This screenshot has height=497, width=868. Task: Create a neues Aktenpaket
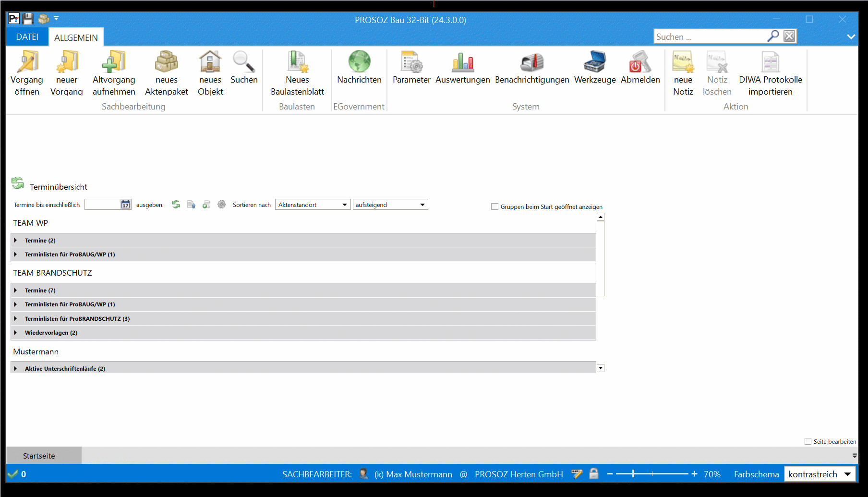167,73
